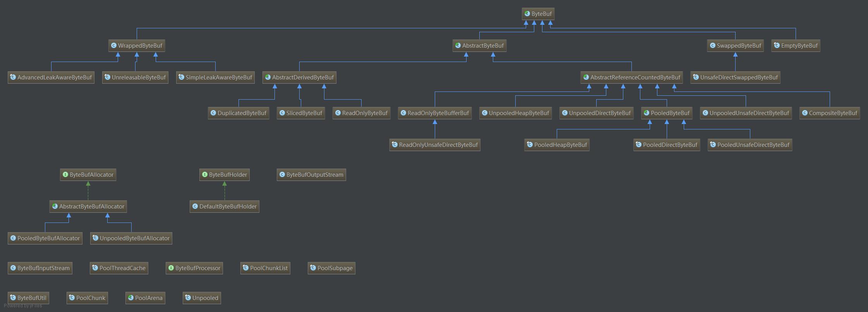Click the ByteBufHolder label text
This screenshot has height=312, width=868.
228,175
